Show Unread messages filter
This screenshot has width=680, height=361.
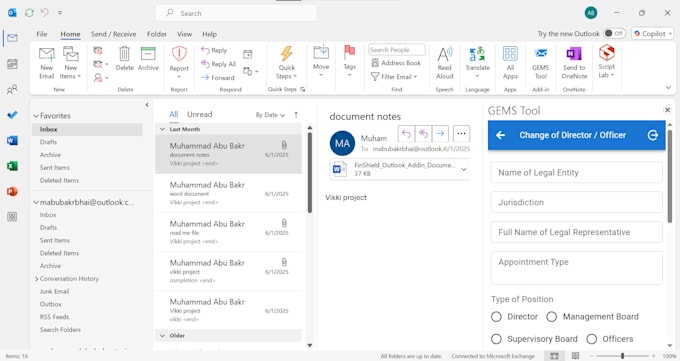[x=199, y=114]
